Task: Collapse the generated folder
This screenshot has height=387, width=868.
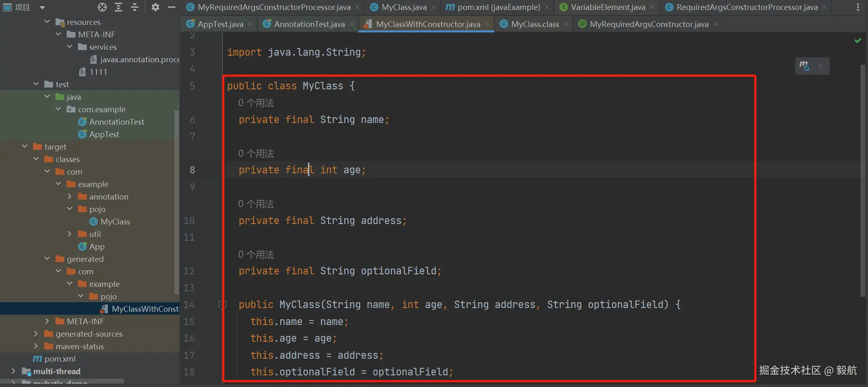Action: tap(47, 259)
